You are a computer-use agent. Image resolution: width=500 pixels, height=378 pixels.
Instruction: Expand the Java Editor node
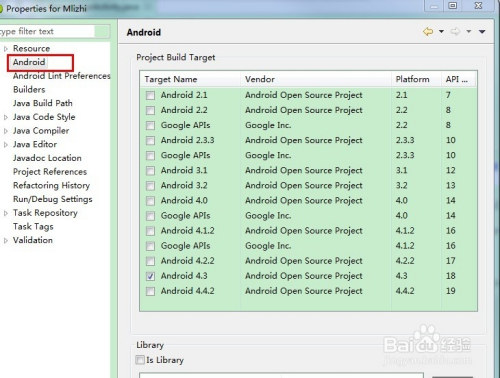click(x=6, y=145)
